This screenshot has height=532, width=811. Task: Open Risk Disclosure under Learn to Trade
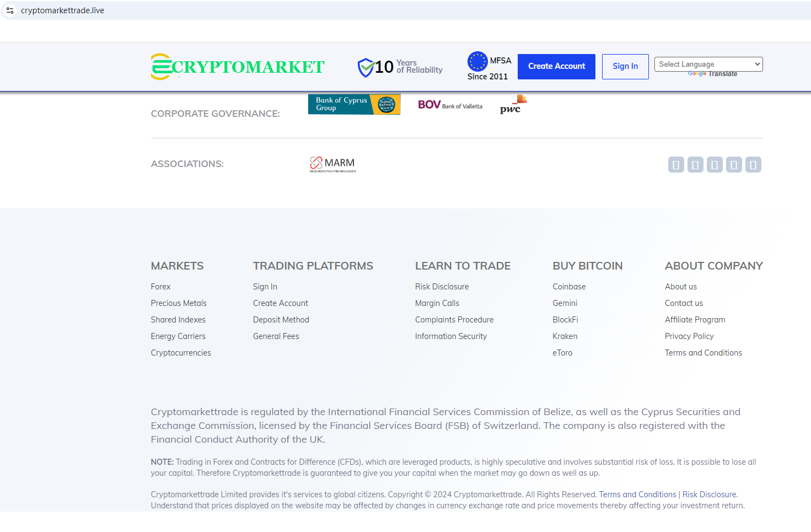coord(442,287)
